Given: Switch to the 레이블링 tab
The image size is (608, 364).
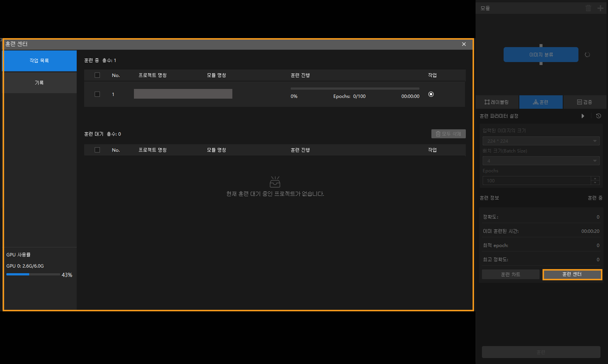Looking at the screenshot, I should [x=497, y=102].
